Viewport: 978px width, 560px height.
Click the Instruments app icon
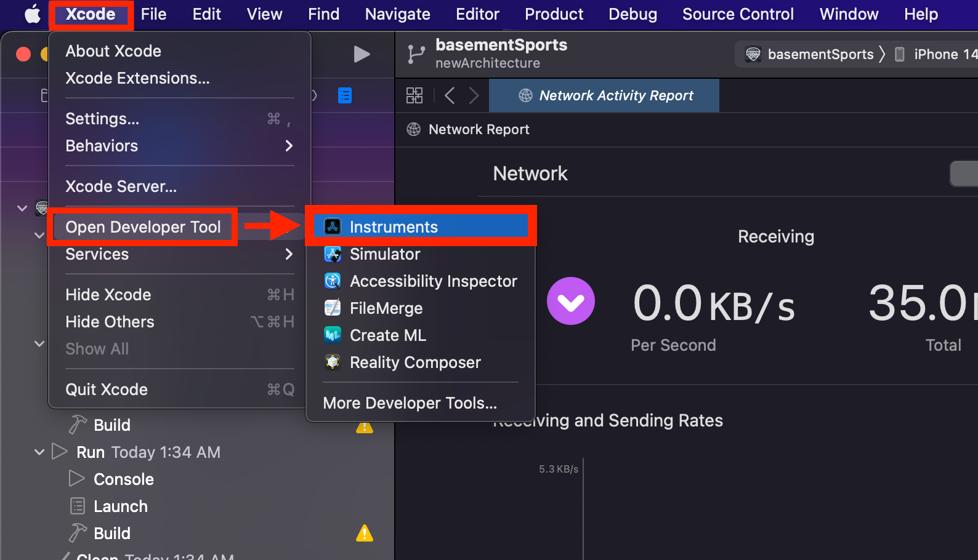click(x=333, y=226)
